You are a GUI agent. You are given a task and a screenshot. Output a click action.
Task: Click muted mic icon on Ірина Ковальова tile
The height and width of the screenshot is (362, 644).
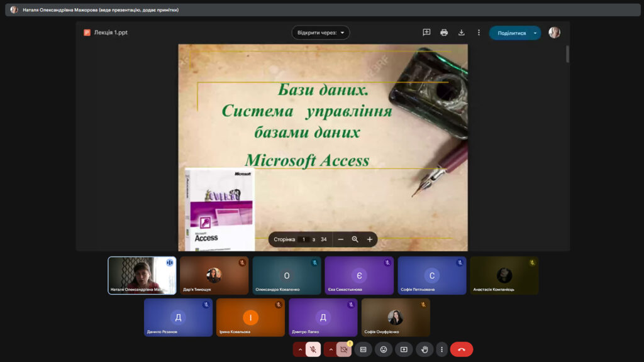[279, 305]
